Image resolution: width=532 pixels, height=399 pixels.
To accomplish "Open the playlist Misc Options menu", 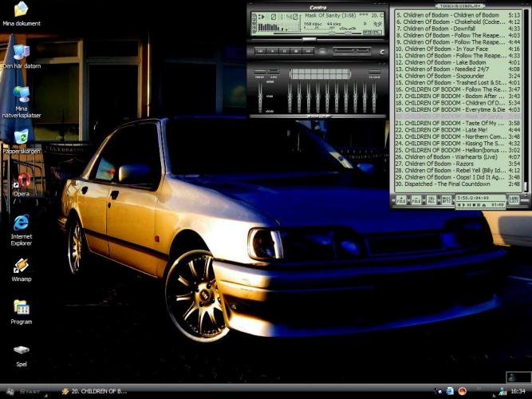I will coord(446,201).
